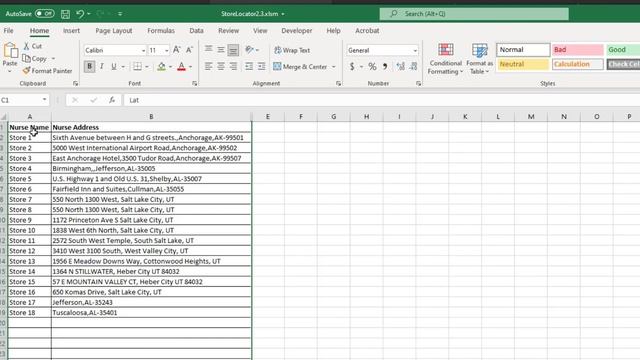Image resolution: width=640 pixels, height=360 pixels.
Task: Click the Search box in title bar
Action: click(x=474, y=14)
